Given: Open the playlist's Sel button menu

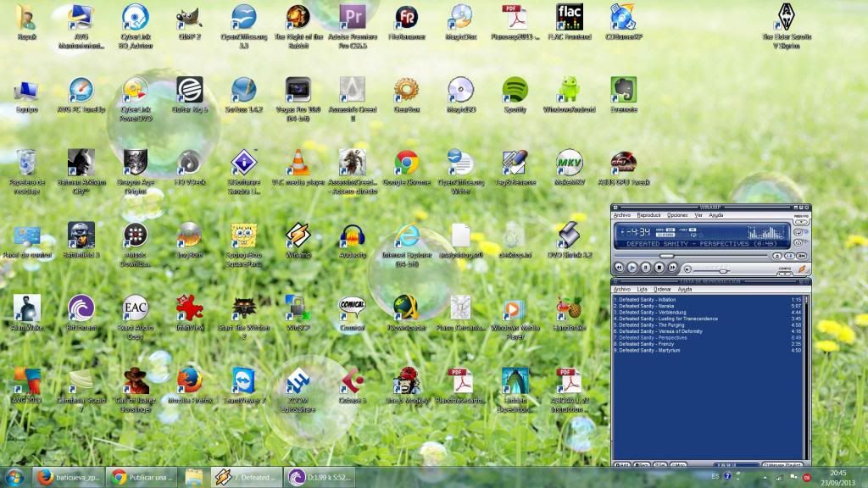Looking at the screenshot, I should pyautogui.click(x=660, y=465).
